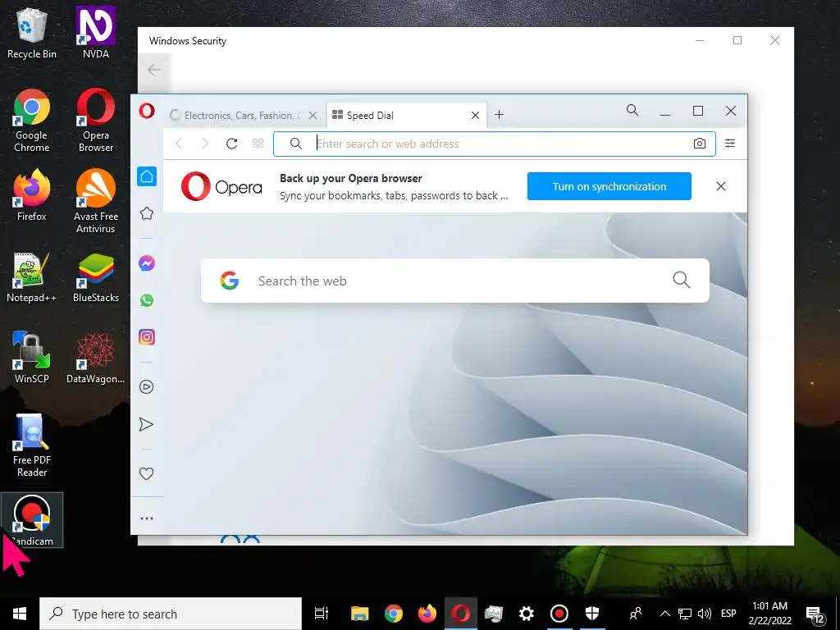
Task: Open the volume control in tray
Action: (705, 614)
